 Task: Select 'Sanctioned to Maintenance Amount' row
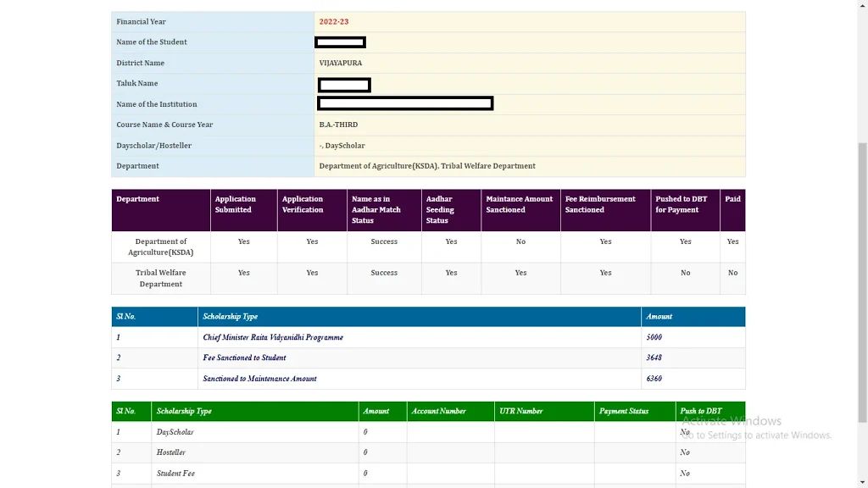(x=428, y=379)
